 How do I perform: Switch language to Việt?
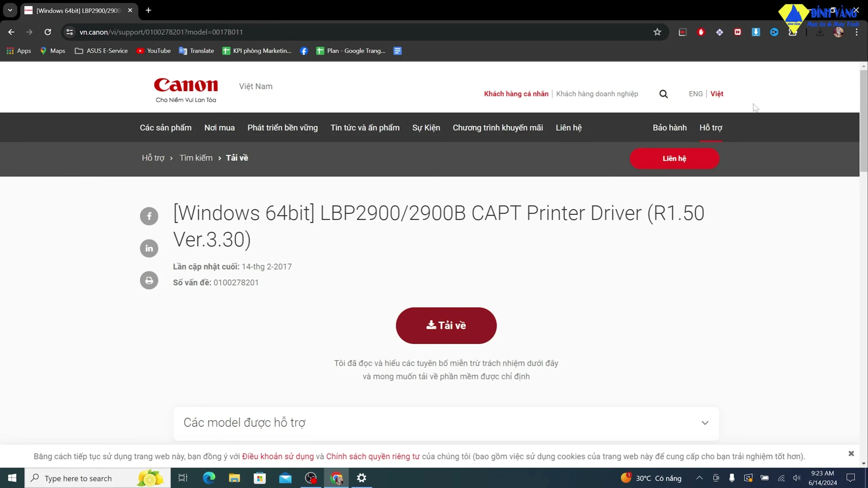pos(717,94)
